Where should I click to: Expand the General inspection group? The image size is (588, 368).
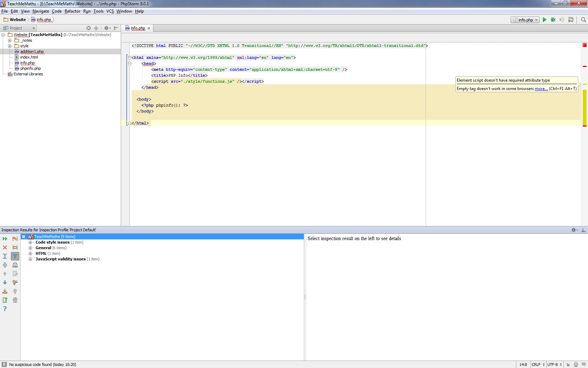(x=30, y=248)
